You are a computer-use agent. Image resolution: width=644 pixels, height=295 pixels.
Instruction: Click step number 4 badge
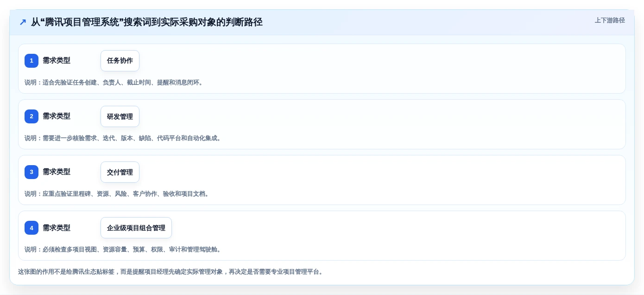[32, 228]
